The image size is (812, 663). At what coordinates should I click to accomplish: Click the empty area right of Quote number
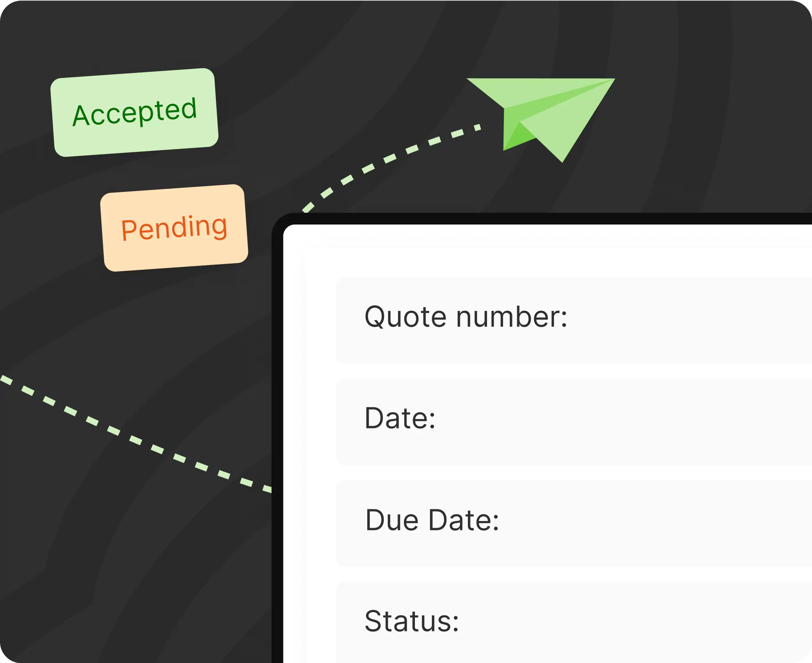click(690, 320)
